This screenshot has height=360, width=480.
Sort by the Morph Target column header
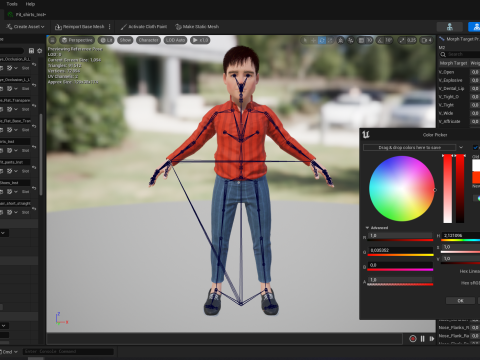453,63
